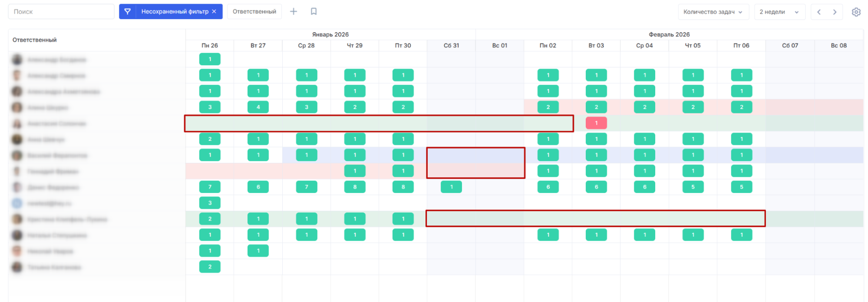868x302 pixels.
Task: Remove the Несохраненный фильтр filter with X
Action: pos(214,12)
